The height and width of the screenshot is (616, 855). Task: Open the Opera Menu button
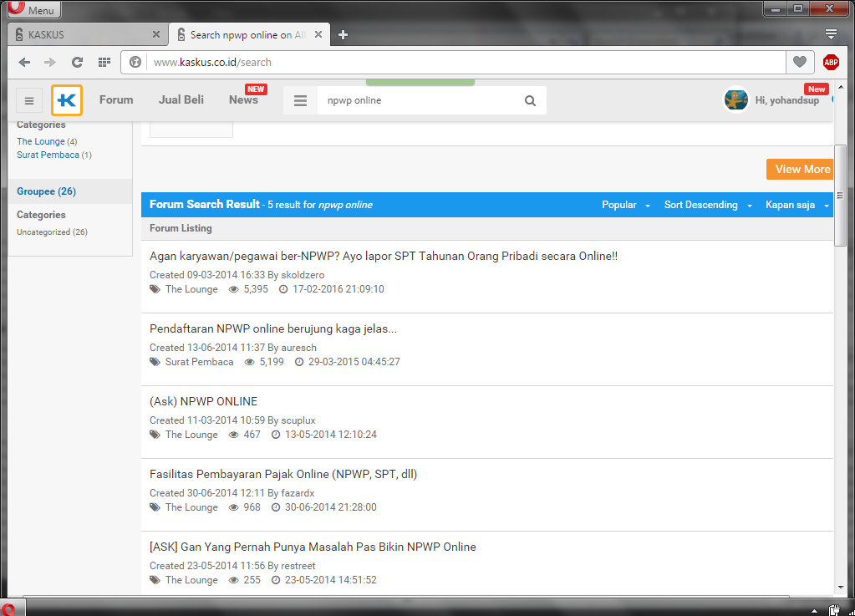(33, 9)
